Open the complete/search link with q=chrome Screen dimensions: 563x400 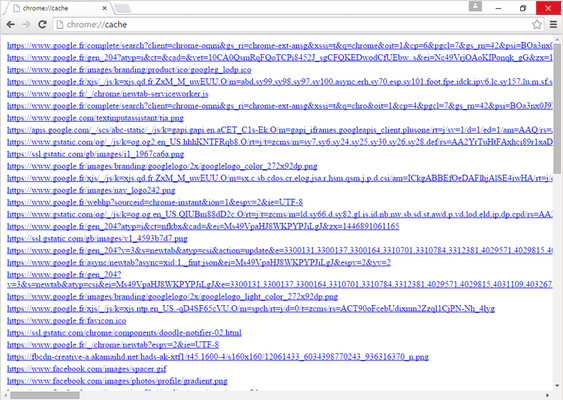(x=279, y=46)
